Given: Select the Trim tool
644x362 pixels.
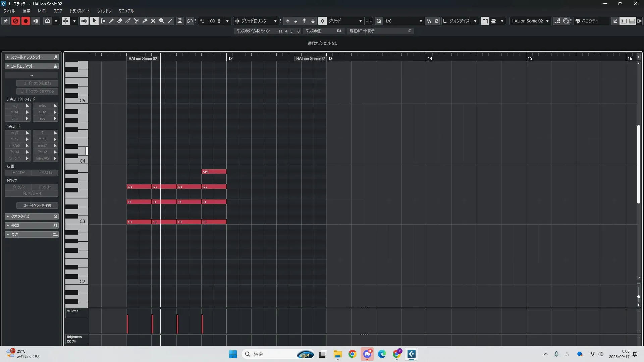Looking at the screenshot, I should tap(128, 21).
